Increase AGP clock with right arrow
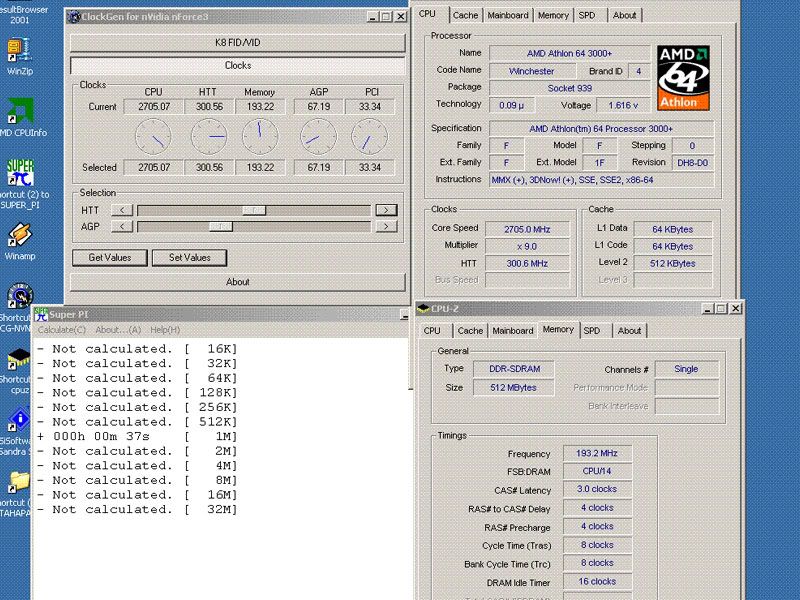The image size is (800, 600). 386,227
